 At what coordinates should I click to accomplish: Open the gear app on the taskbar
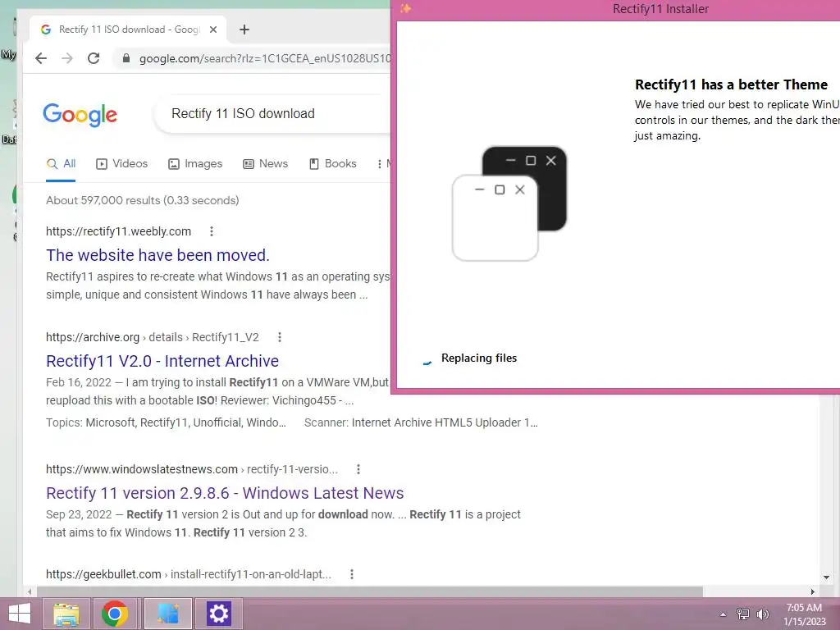(218, 614)
